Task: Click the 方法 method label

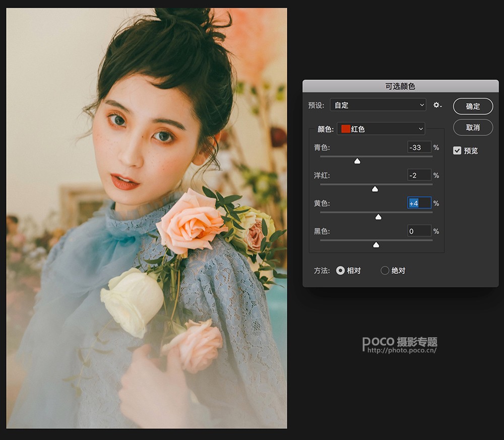Action: tap(322, 271)
